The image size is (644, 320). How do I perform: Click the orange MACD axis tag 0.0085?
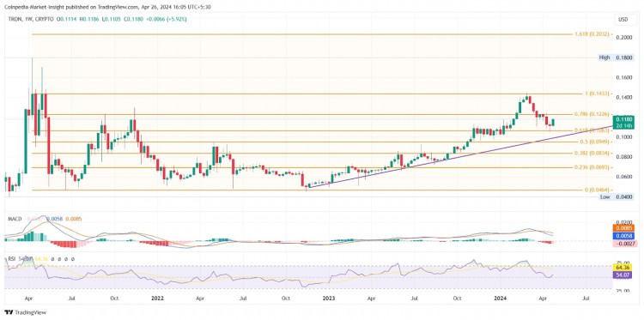623,228
